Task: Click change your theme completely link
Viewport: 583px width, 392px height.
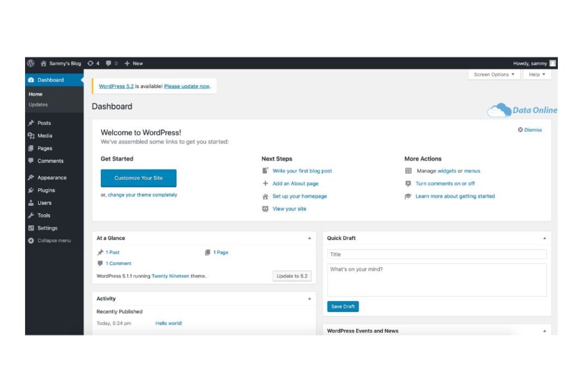Action: click(x=142, y=195)
